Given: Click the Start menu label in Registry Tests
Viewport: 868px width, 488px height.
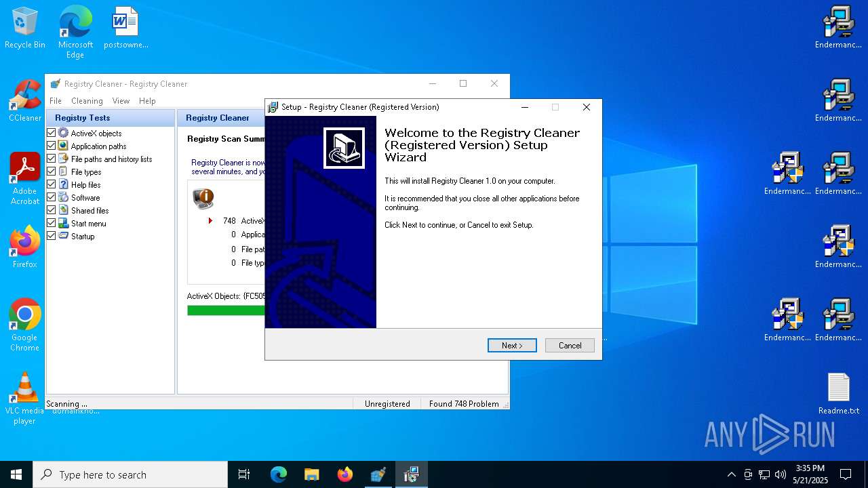Looking at the screenshot, I should 89,223.
